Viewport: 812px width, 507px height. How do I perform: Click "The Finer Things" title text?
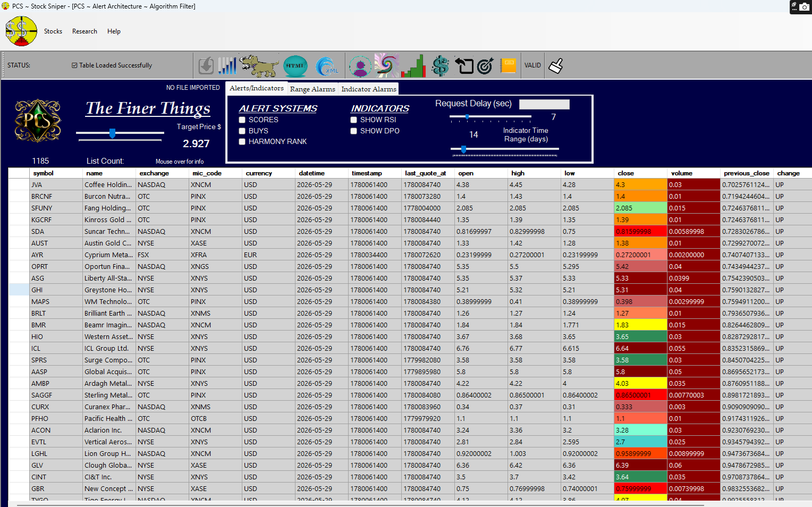pos(148,108)
